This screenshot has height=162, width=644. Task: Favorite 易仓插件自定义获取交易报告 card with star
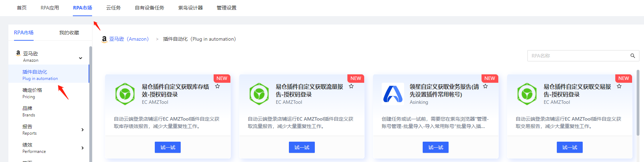pyautogui.click(x=619, y=86)
